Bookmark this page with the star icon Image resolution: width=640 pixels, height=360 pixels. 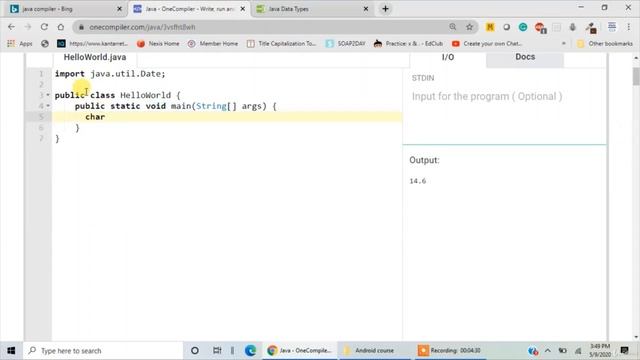(469, 27)
